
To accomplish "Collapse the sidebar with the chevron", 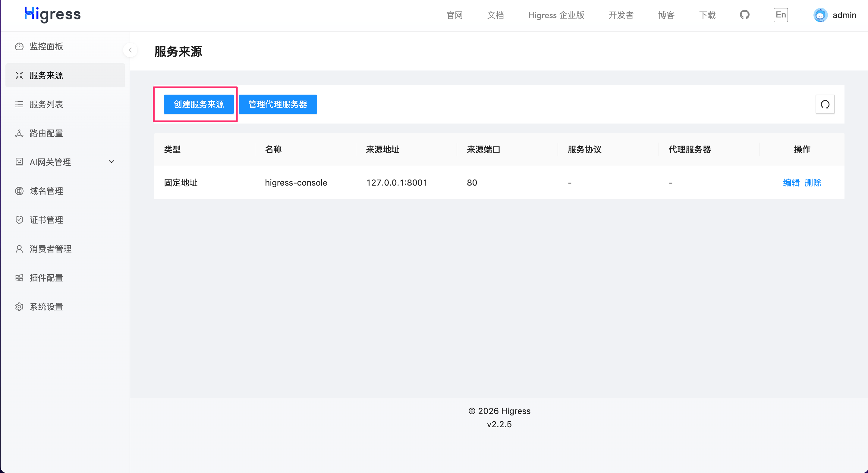I will 130,50.
